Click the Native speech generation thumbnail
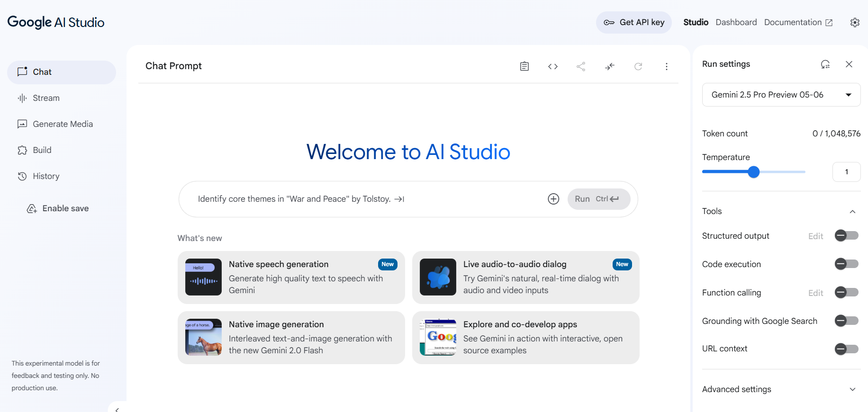868x412 pixels. [203, 277]
